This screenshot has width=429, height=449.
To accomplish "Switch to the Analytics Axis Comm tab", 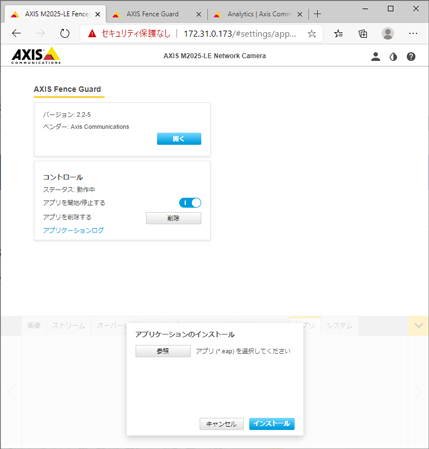I will coord(259,14).
